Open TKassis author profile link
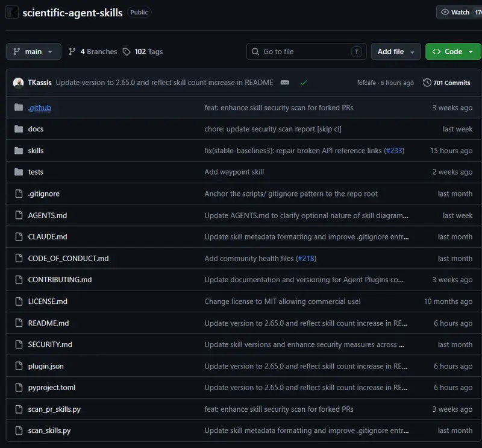 (40, 83)
